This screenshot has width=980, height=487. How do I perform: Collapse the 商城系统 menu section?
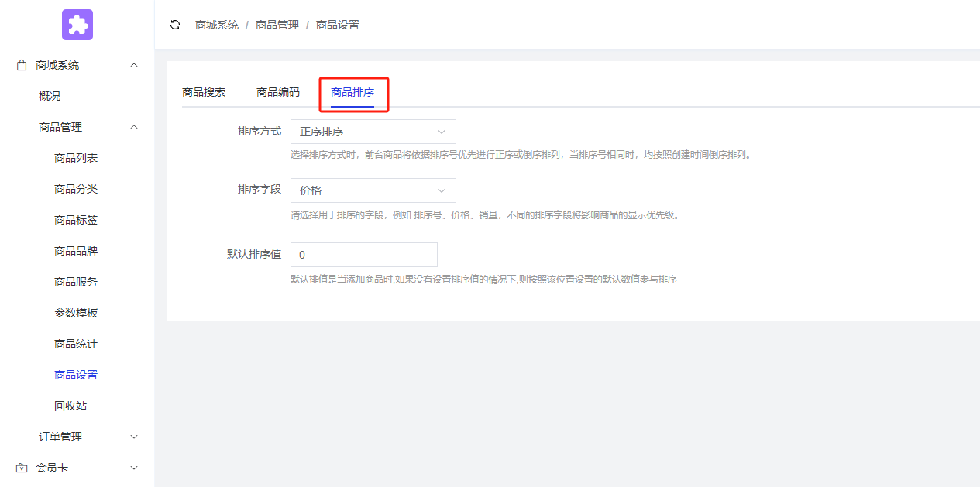133,64
